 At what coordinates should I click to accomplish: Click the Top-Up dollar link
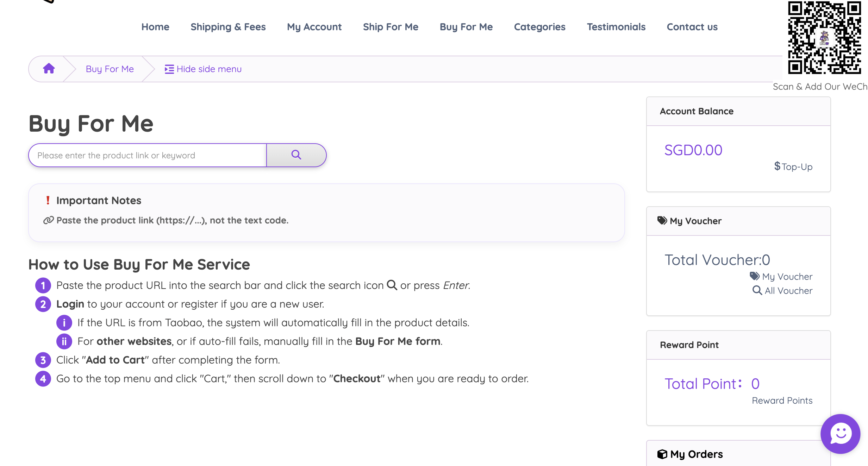(793, 166)
